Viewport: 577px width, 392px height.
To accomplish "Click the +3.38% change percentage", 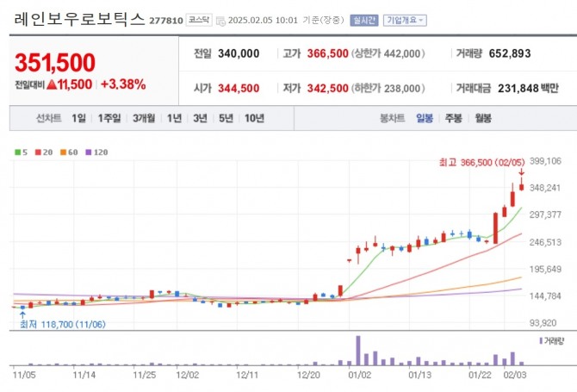I will (123, 84).
